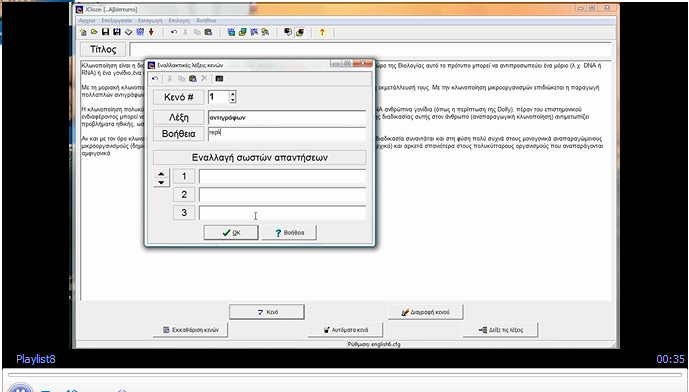The image size is (689, 392).
Task: Increase the Κενό # gap number with up arrow
Action: coord(232,94)
